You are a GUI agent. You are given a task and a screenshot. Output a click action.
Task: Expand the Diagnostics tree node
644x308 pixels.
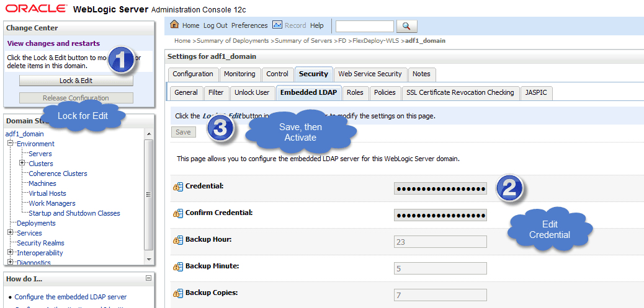click(x=11, y=262)
